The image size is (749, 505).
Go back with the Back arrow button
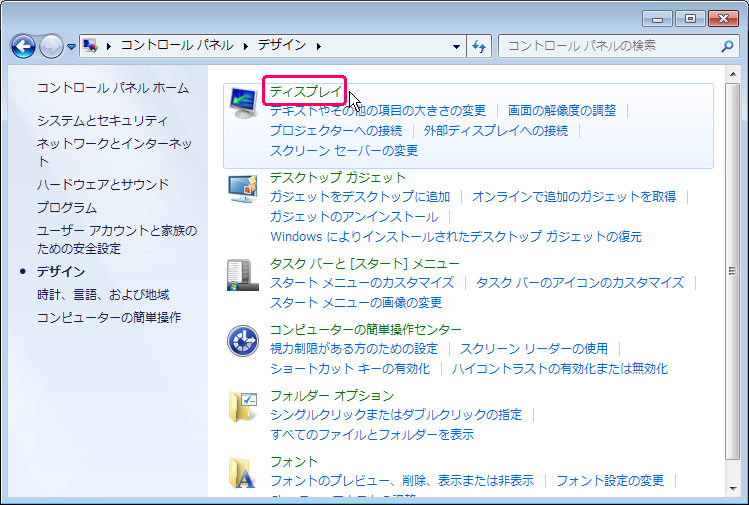pyautogui.click(x=23, y=46)
